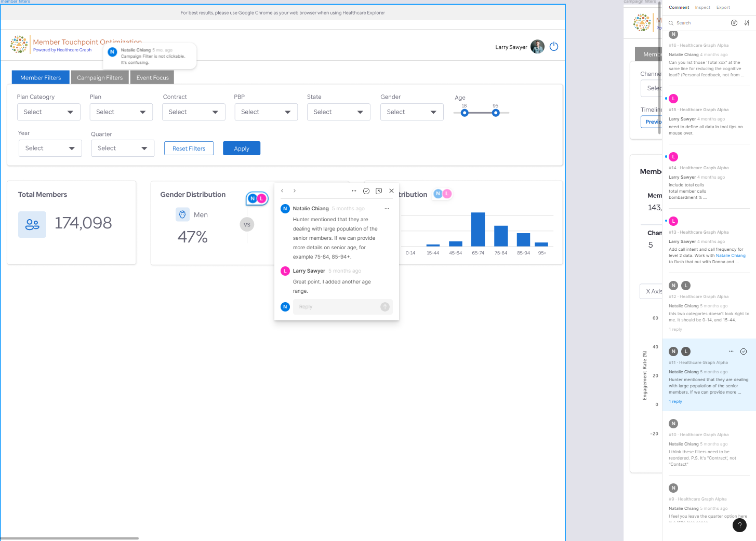Open the Quarter dropdown
This screenshot has height=541, width=756.
coord(123,148)
